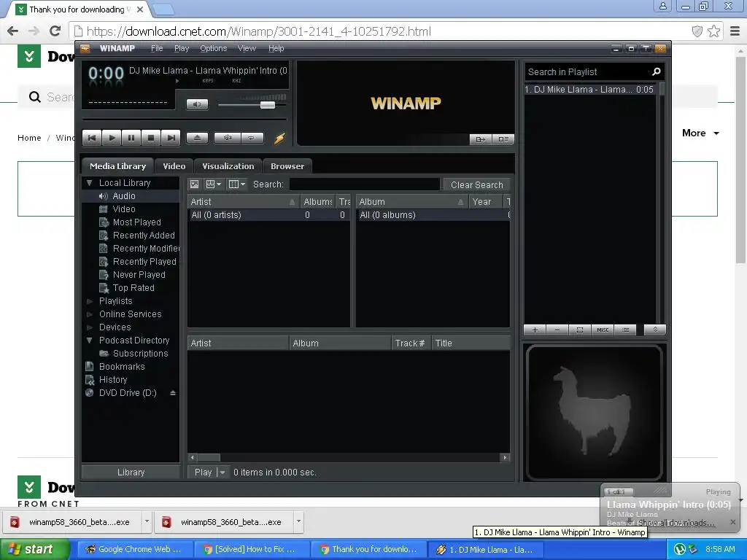
Task: Switch to the Video tab
Action: (174, 166)
